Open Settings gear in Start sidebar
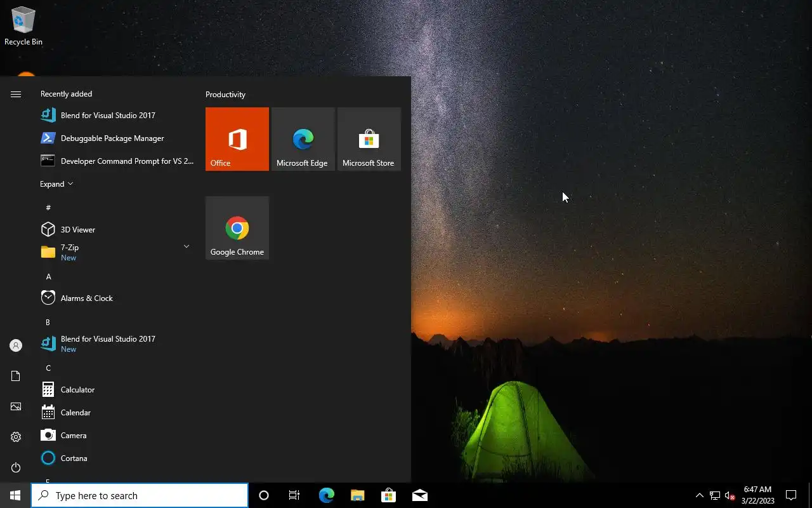Screen dimensions: 812x508 click(16, 437)
